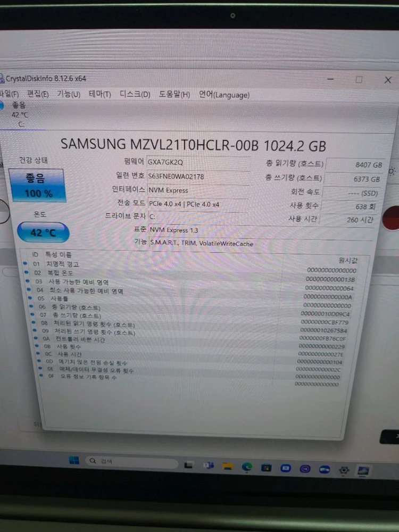Click the CrystalDiskInfo title bar app icon
This screenshot has width=399, height=532.
[2, 79]
